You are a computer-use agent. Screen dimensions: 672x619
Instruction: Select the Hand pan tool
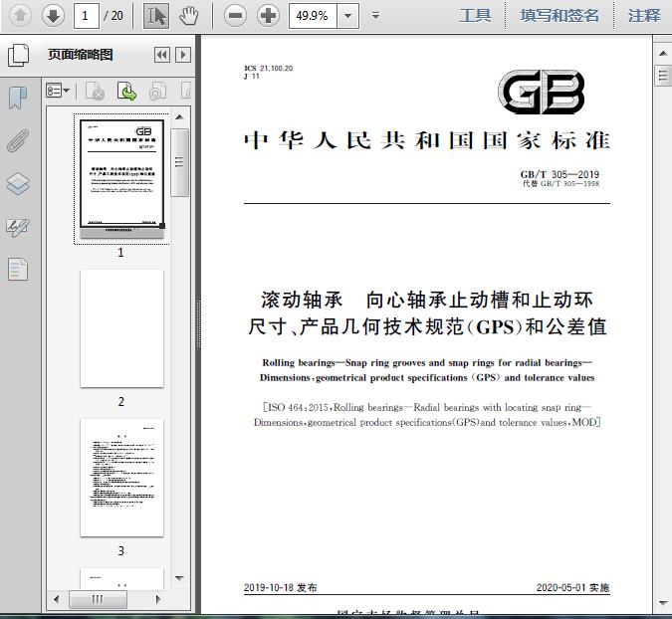[188, 16]
